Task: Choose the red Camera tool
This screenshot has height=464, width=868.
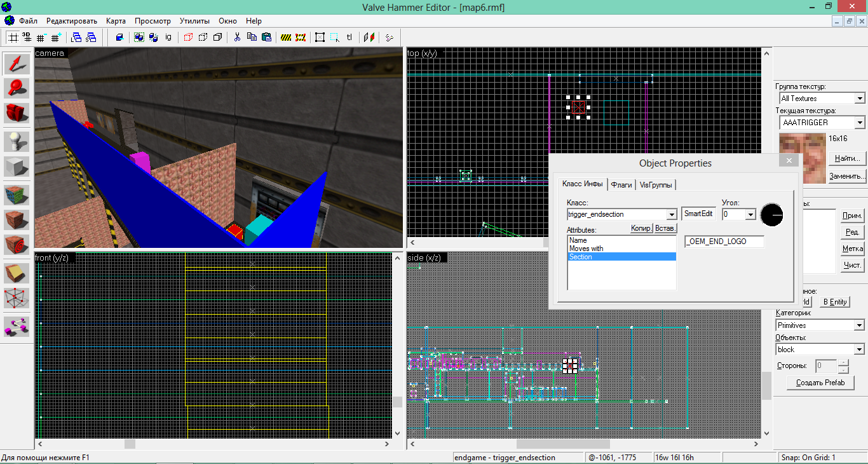Action: (17, 114)
